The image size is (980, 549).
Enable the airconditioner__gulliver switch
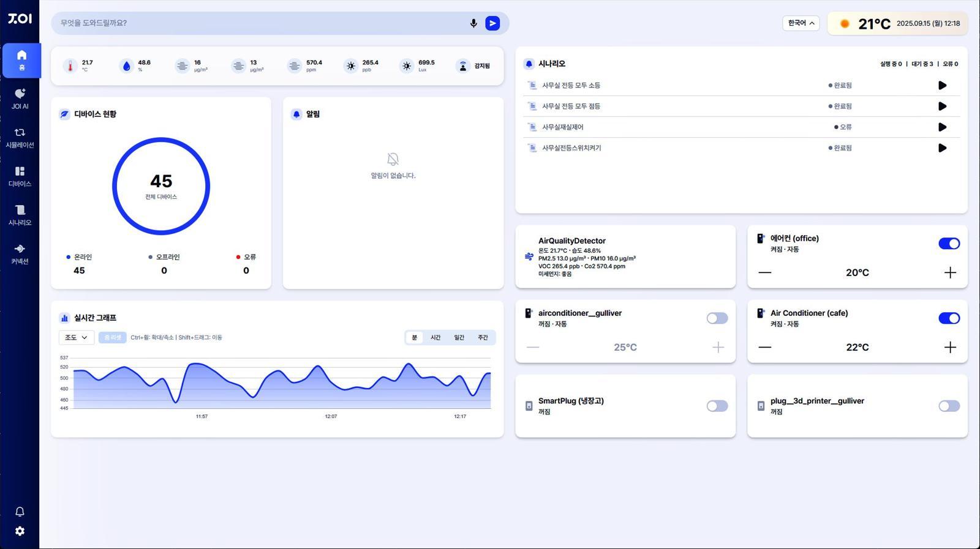[x=717, y=318]
